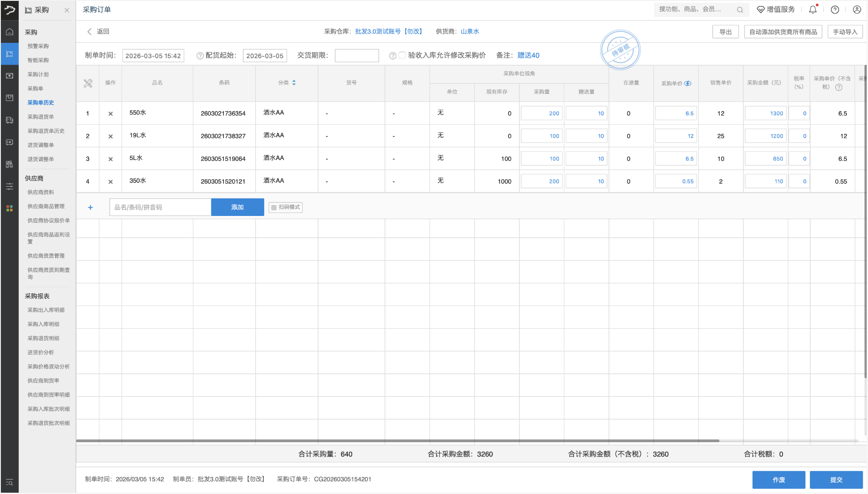868x494 pixels.
Task: Enable 验收入库允许修改采购价 checkbox
Action: click(402, 55)
